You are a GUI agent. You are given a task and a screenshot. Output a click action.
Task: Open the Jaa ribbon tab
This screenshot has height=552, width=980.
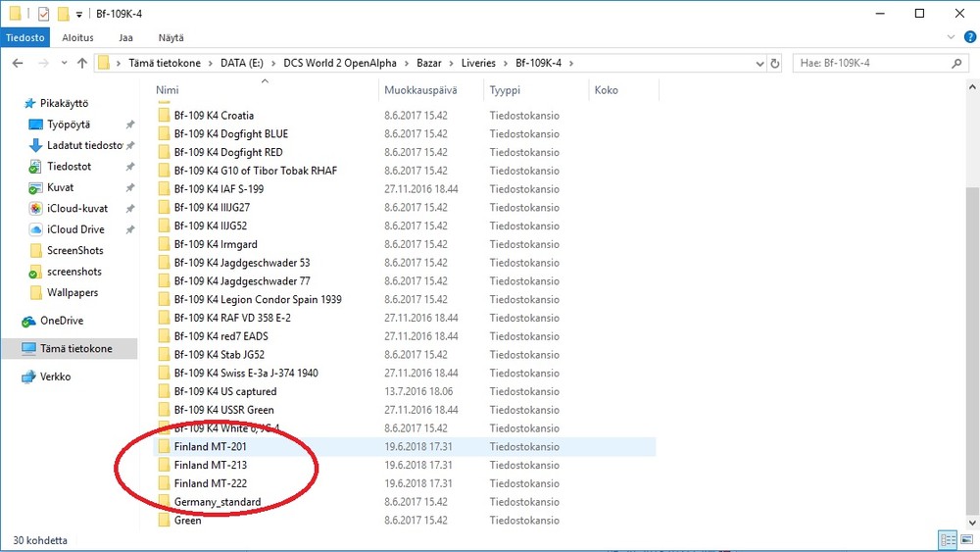point(125,37)
